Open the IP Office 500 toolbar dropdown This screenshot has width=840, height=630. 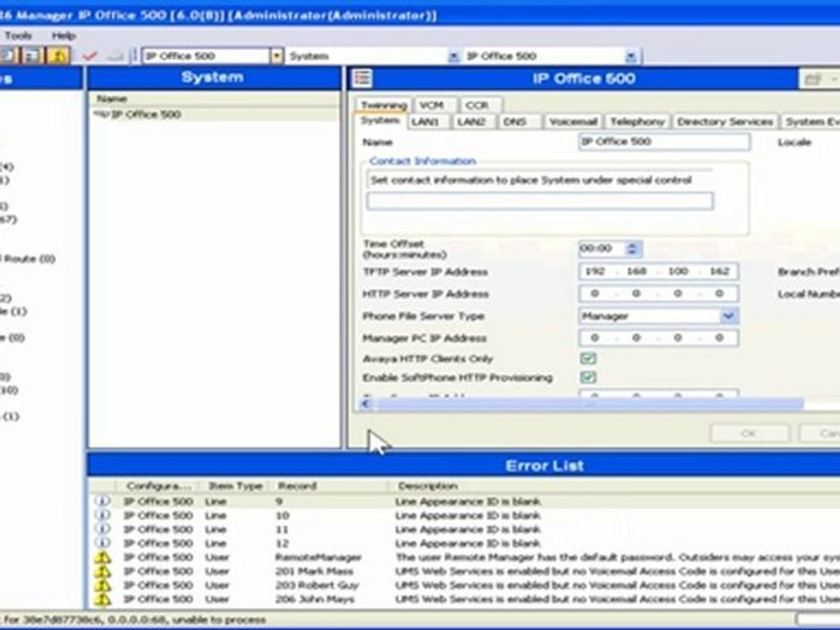276,56
